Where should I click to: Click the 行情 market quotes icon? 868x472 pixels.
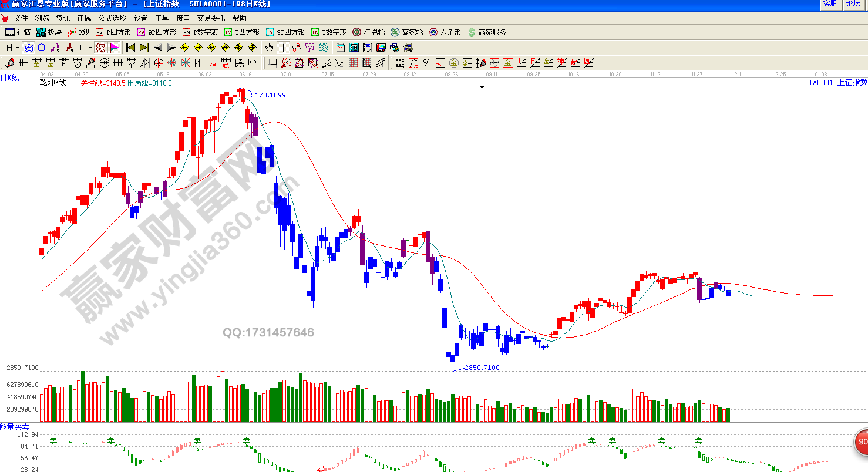coord(18,32)
